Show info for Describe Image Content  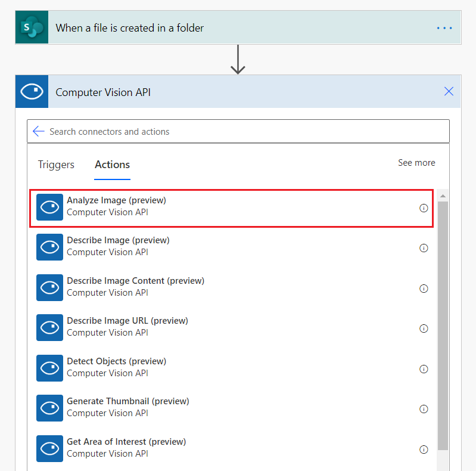(424, 289)
